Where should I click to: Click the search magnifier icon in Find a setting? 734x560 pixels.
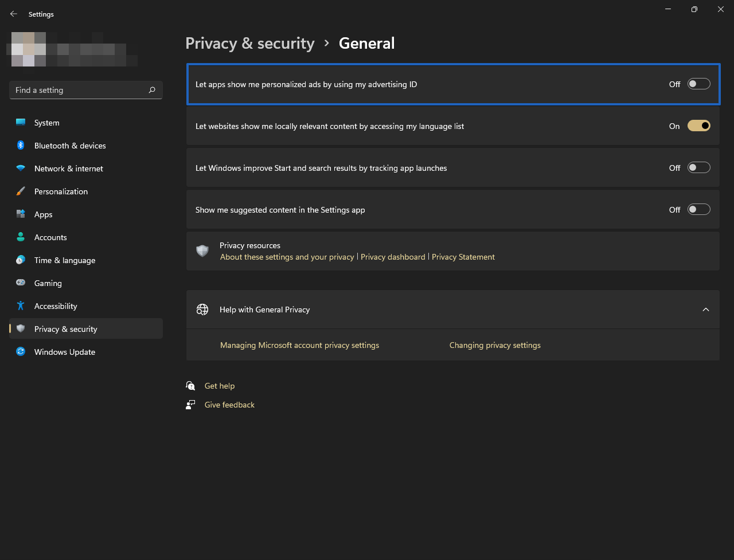(152, 90)
